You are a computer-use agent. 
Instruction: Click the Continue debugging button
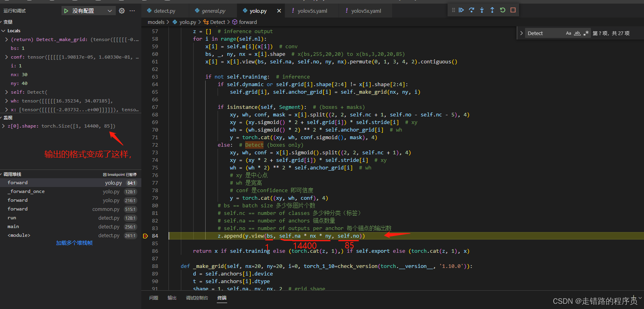click(461, 10)
